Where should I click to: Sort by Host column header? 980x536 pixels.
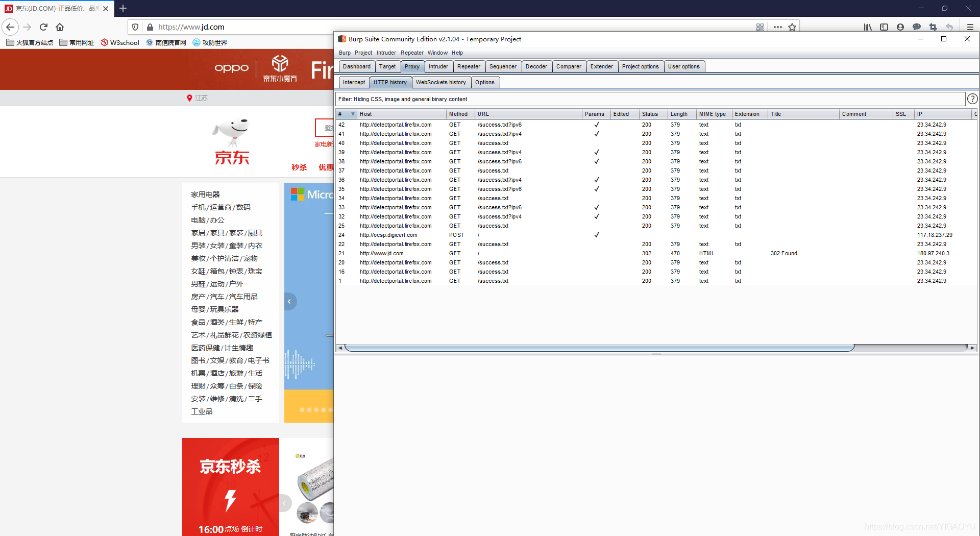coord(402,114)
